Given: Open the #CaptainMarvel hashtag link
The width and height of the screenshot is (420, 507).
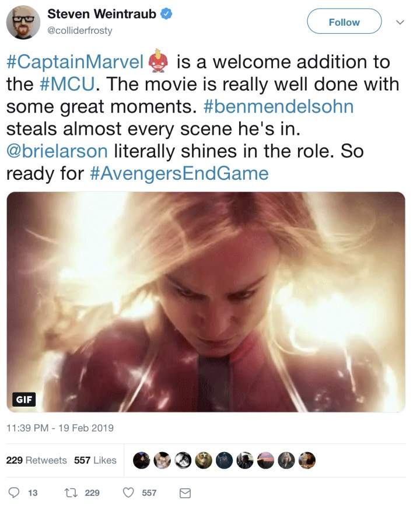Looking at the screenshot, I should (x=75, y=62).
